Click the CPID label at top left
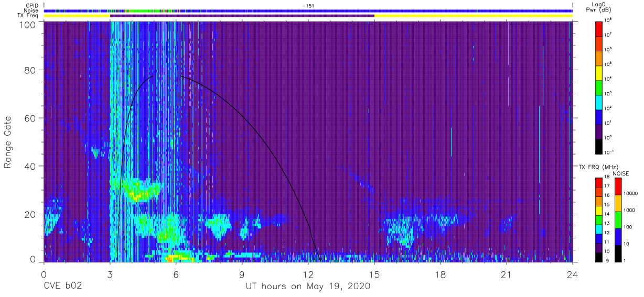 [x=34, y=6]
